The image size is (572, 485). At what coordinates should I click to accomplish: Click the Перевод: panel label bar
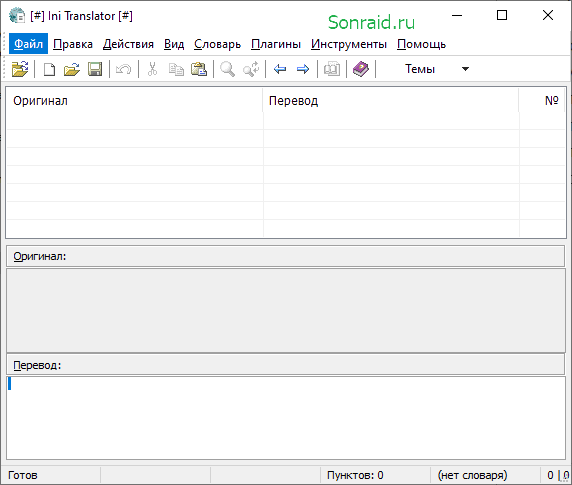(286, 365)
